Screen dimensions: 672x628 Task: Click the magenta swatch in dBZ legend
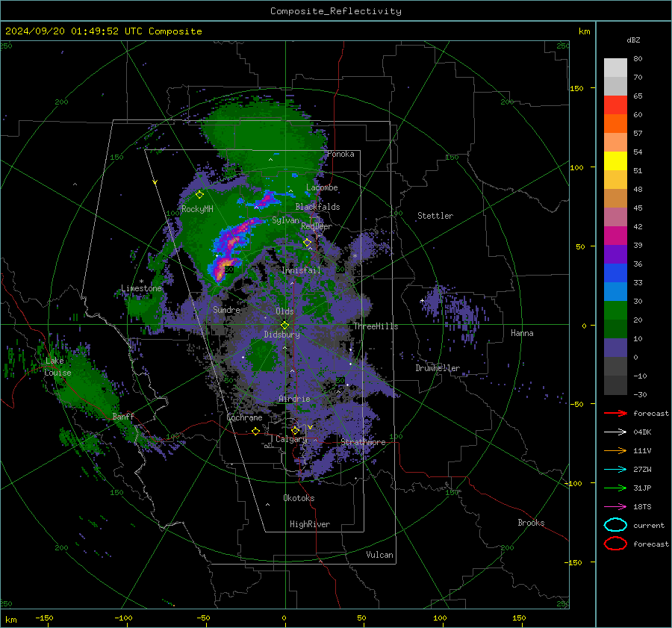pos(615,236)
